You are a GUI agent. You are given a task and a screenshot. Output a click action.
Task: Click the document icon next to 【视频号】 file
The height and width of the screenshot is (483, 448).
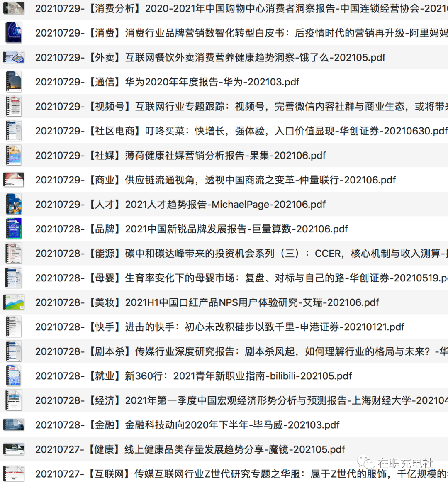click(x=14, y=106)
